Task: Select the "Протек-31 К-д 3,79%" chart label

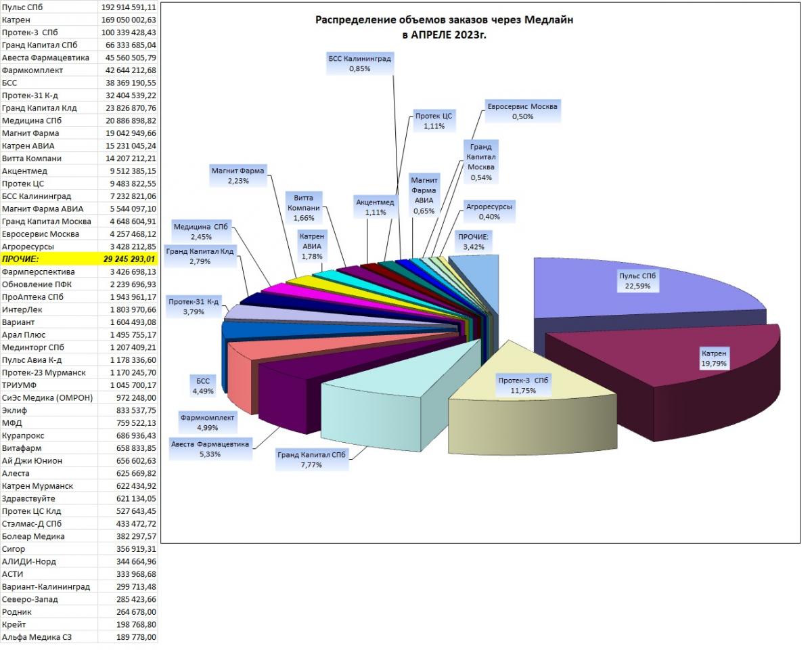Action: pyautogui.click(x=194, y=307)
